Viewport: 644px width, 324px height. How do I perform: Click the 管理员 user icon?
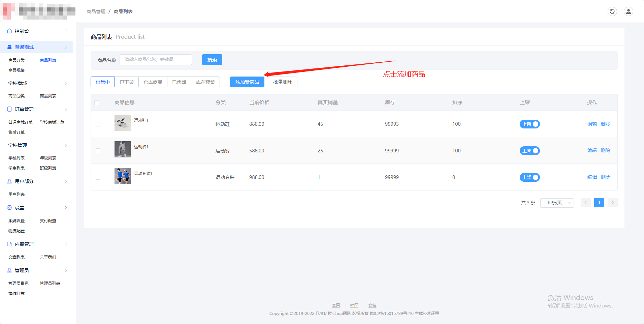9,270
